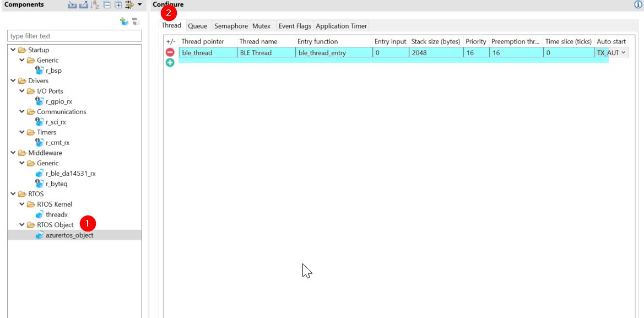Select 'r_ble_da14531_rx' text in the tree
This screenshot has height=318, width=644.
pyautogui.click(x=71, y=174)
